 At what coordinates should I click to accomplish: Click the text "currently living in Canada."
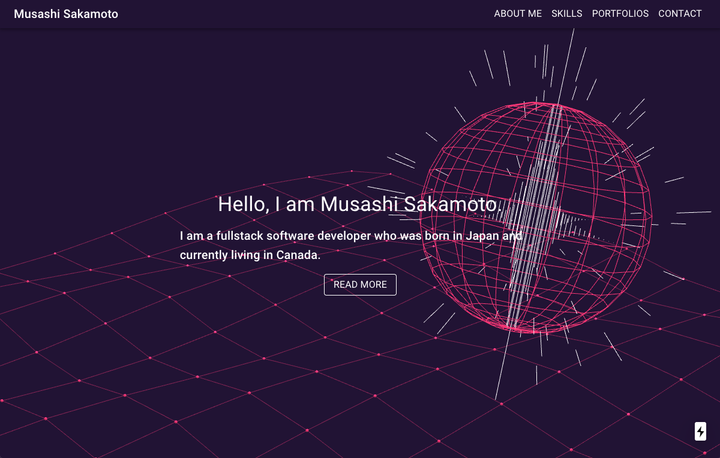pos(250,255)
